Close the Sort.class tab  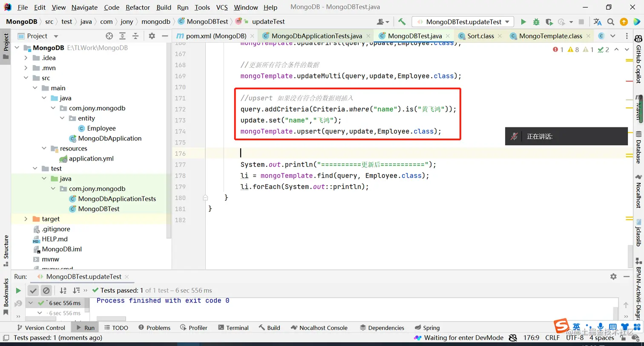500,36
